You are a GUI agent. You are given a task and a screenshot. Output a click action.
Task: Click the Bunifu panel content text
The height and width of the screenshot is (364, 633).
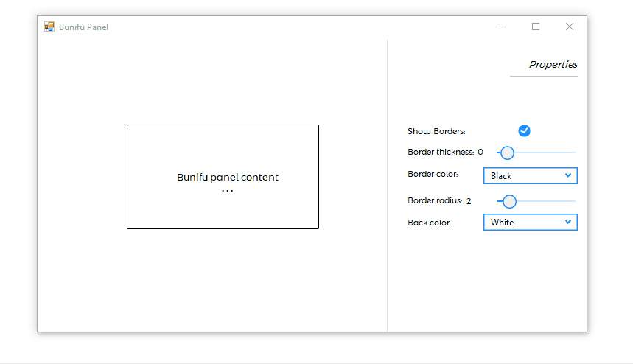(x=227, y=177)
